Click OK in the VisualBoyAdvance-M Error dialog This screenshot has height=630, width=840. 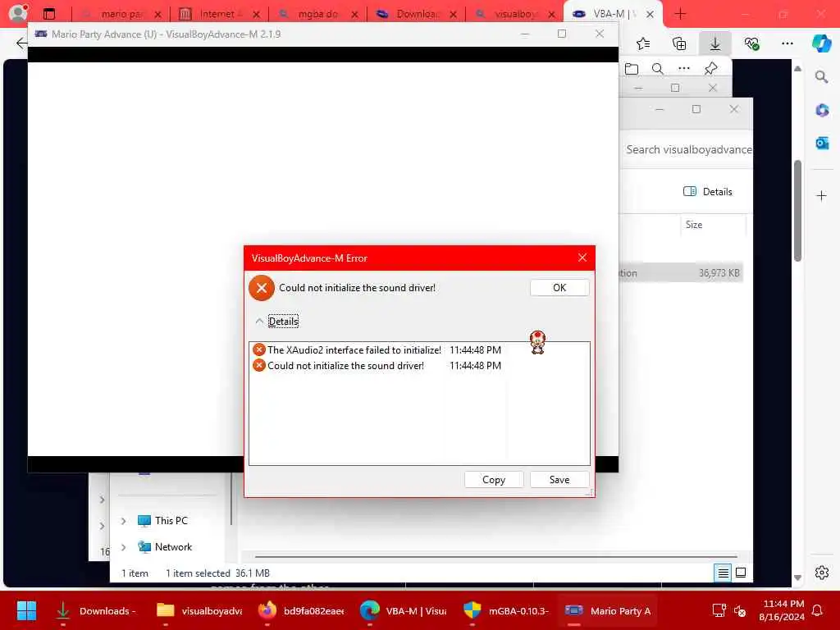pos(559,288)
